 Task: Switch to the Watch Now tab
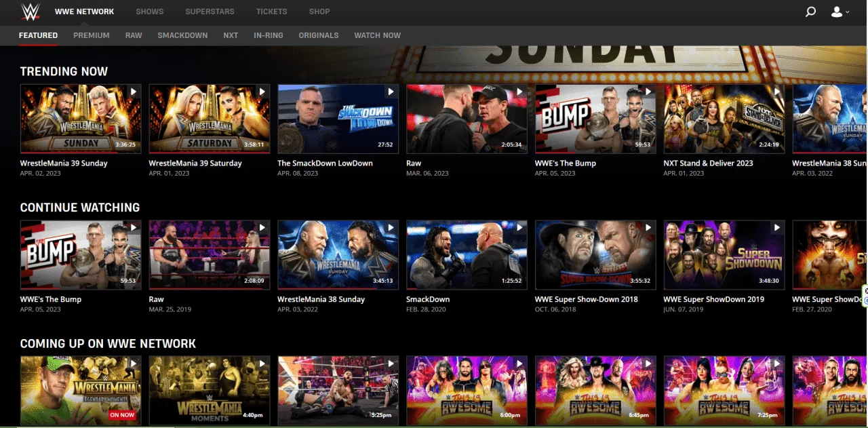378,35
